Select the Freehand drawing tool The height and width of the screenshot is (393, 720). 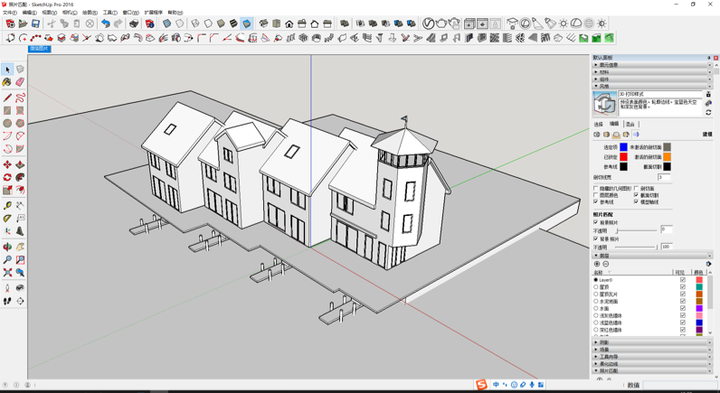click(20, 98)
